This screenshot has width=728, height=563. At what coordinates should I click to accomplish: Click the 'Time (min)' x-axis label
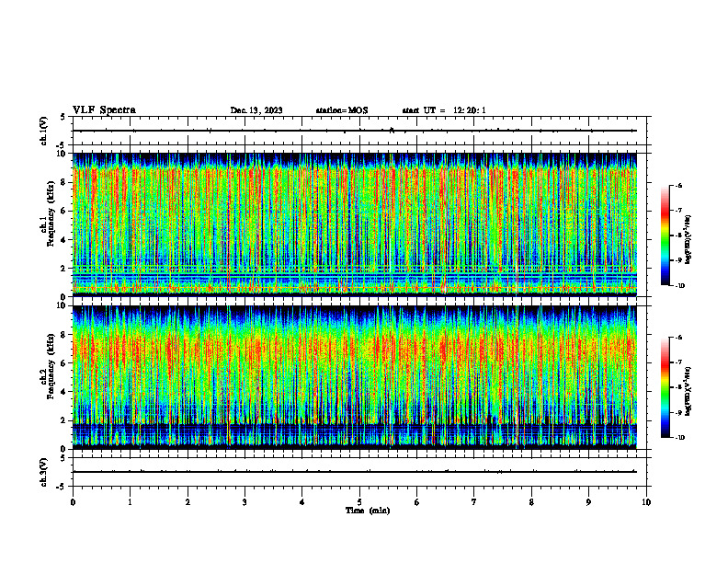368,511
